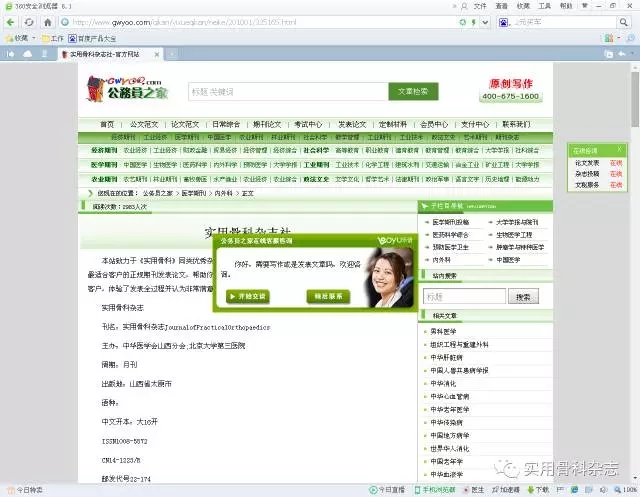Close the 在线咨询 floating panel
The width and height of the screenshot is (640, 497).
pos(620,149)
